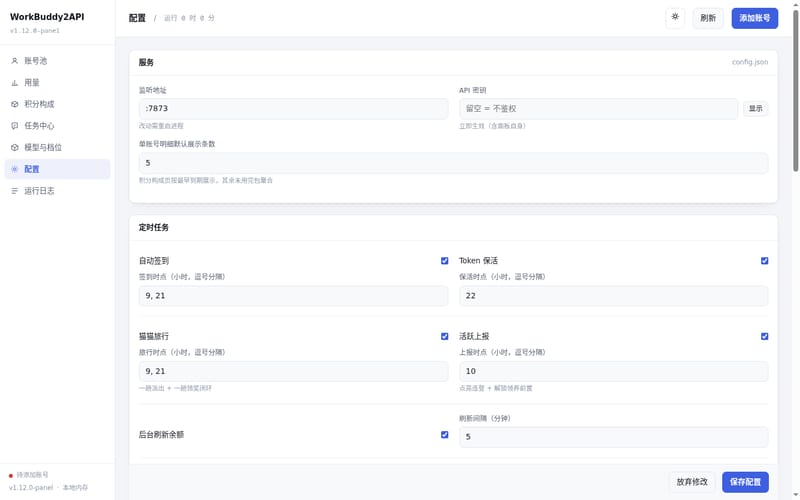800x500 pixels.
Task: Click the 积分构成 sidebar icon
Action: (14, 104)
